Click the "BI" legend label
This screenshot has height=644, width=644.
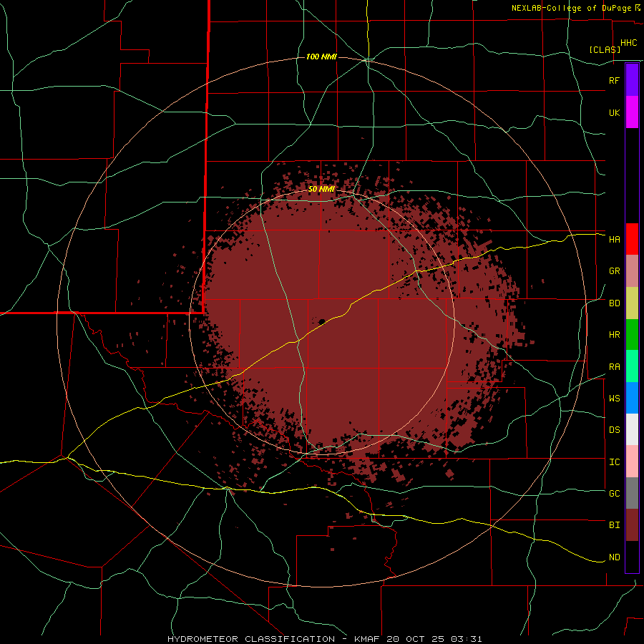(614, 525)
